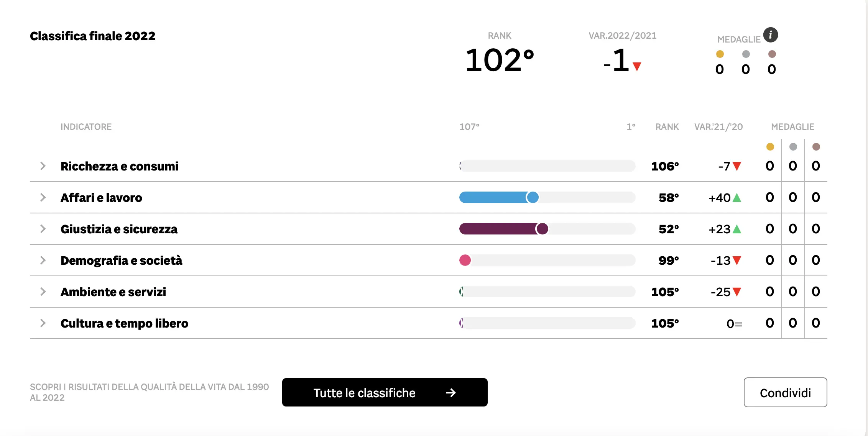The image size is (868, 436).
Task: Open Tutte le classifiche
Action: coord(385,392)
